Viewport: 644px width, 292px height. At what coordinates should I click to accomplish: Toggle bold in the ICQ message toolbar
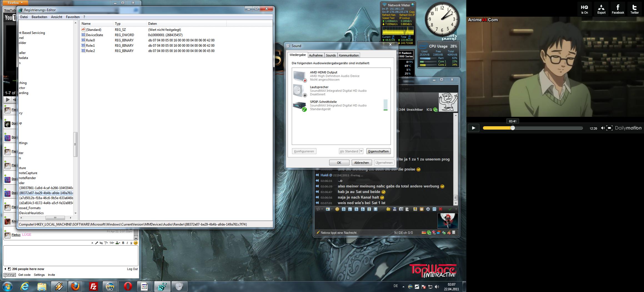click(344, 209)
